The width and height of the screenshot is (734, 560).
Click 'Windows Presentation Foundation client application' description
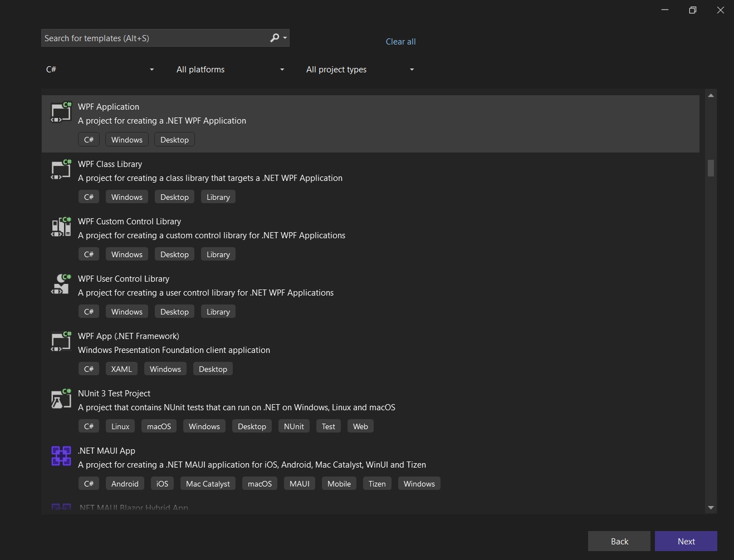click(174, 350)
